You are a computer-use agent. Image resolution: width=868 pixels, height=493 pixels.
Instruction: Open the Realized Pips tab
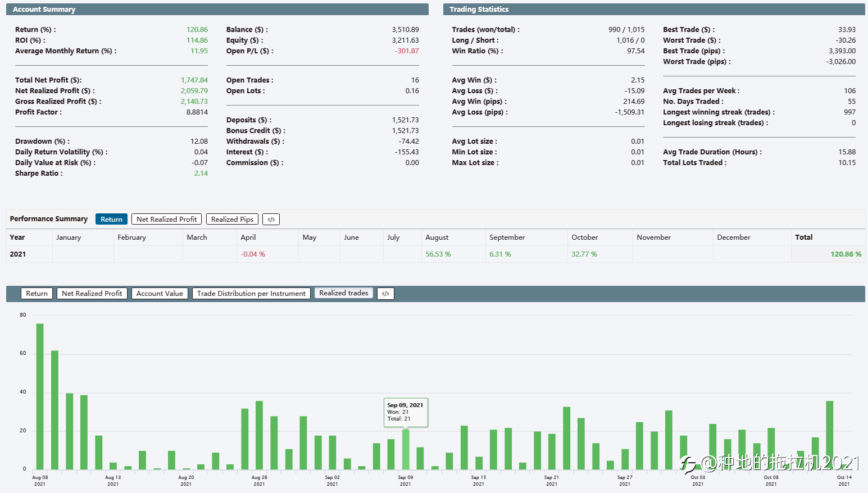click(232, 220)
